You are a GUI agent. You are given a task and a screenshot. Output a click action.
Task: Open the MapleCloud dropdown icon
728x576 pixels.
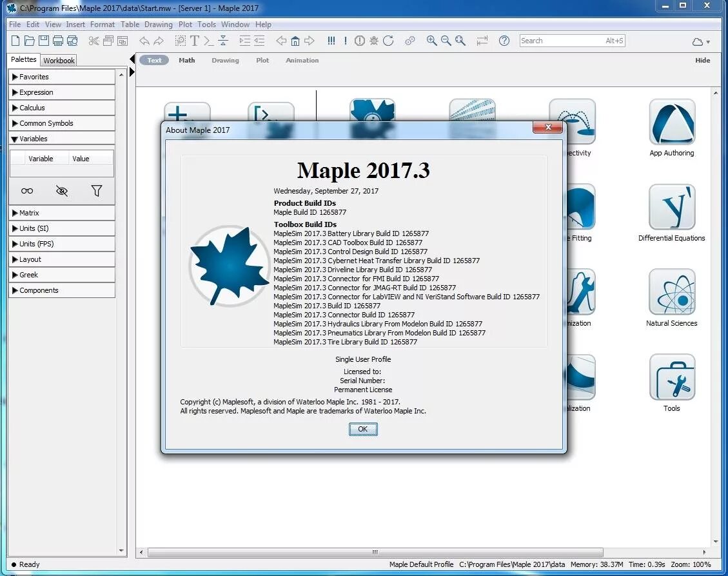[701, 42]
